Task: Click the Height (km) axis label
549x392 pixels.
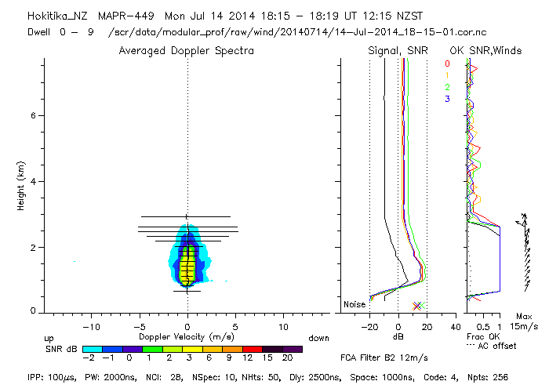Action: tap(21, 186)
